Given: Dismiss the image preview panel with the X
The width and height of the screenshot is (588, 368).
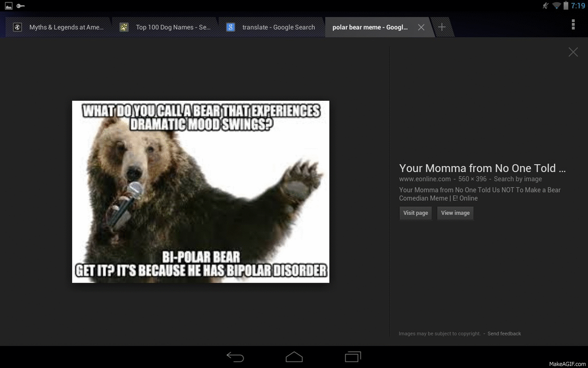Looking at the screenshot, I should pos(573,52).
